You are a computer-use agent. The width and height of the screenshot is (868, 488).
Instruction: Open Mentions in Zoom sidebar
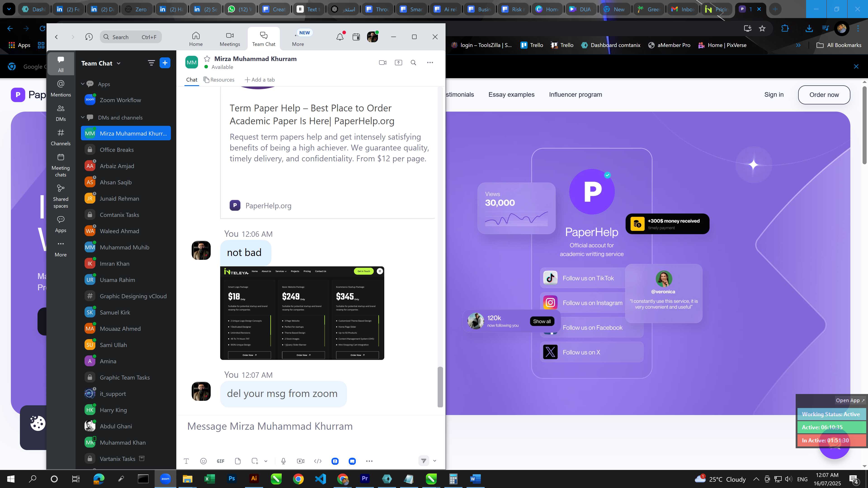(61, 89)
